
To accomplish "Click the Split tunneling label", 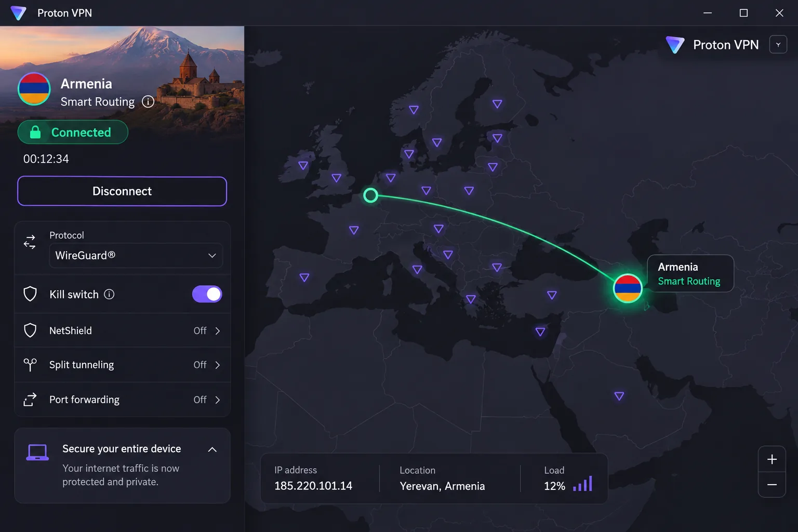I will pyautogui.click(x=82, y=365).
